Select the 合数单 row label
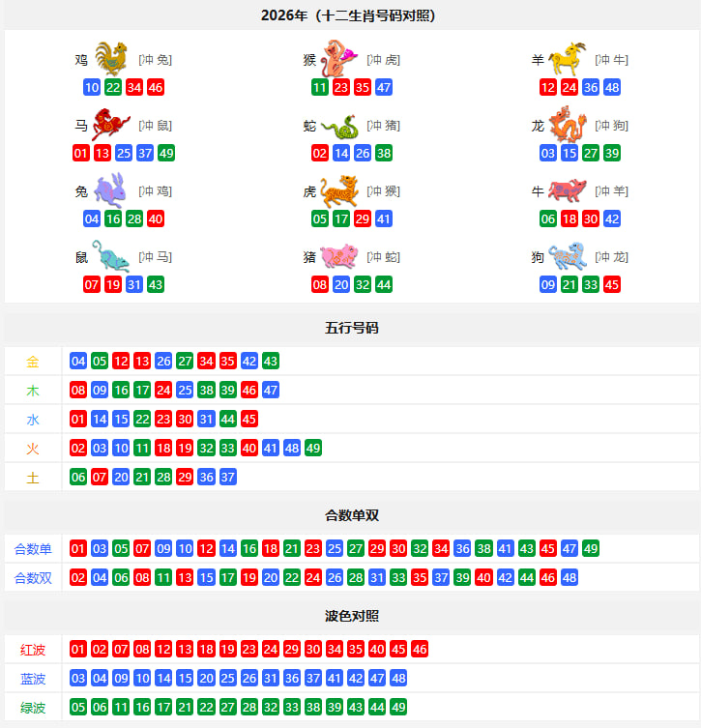This screenshot has height=728, width=701. (x=33, y=549)
